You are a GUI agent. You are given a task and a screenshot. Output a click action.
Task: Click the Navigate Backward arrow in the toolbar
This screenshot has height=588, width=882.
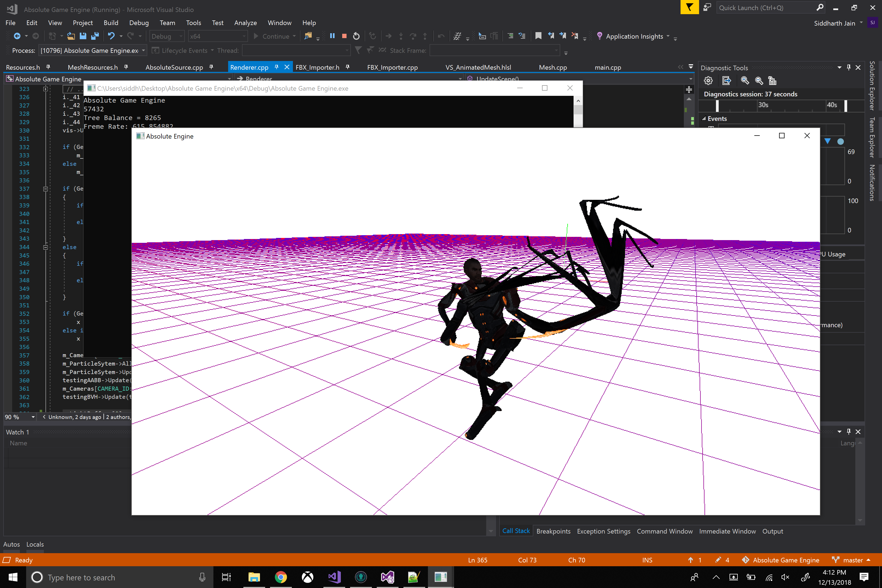click(x=17, y=36)
